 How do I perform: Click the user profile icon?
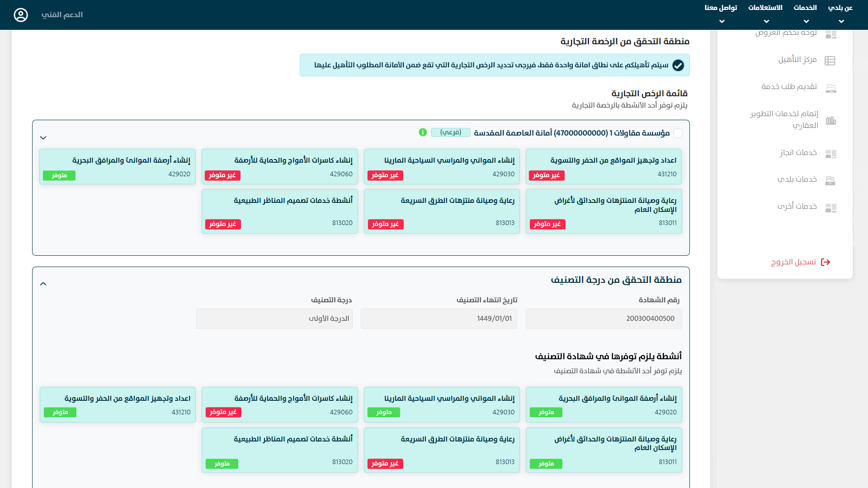(x=21, y=15)
